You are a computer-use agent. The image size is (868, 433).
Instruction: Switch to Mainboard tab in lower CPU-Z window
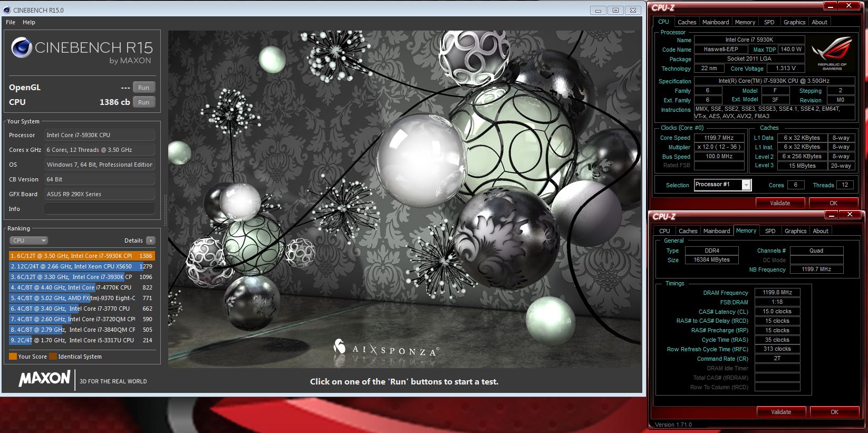pos(717,231)
